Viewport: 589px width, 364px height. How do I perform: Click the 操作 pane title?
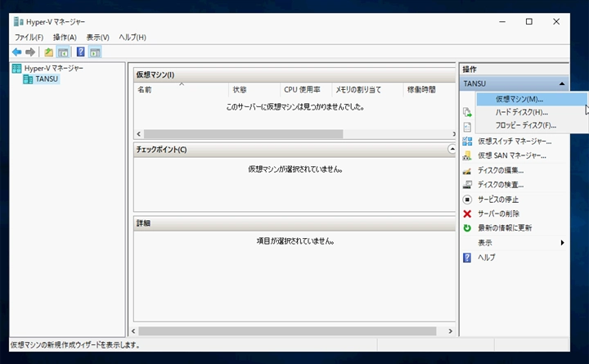pyautogui.click(x=470, y=69)
